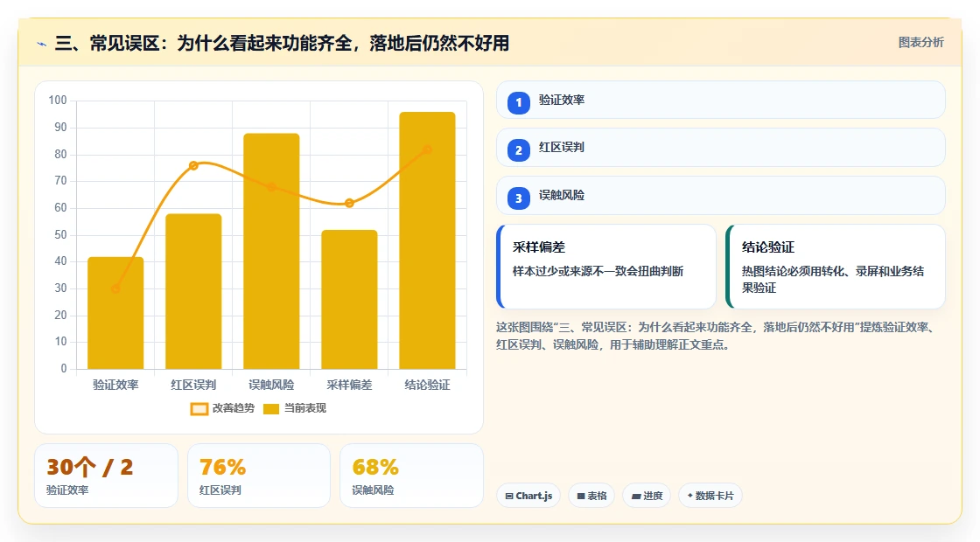This screenshot has height=542, width=980.
Task: Toggle the 当前表现 legend swatch
Action: point(270,409)
